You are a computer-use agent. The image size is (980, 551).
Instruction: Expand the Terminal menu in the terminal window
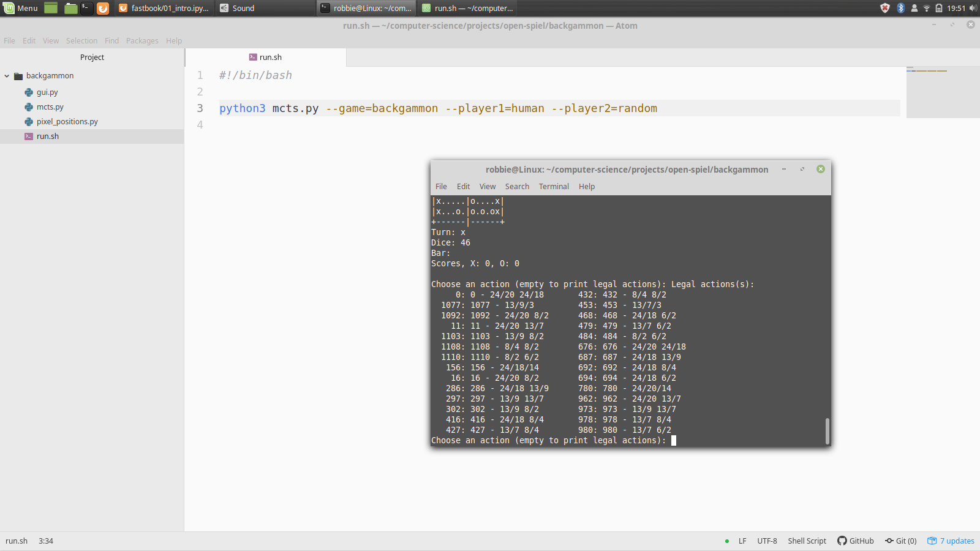[553, 186]
